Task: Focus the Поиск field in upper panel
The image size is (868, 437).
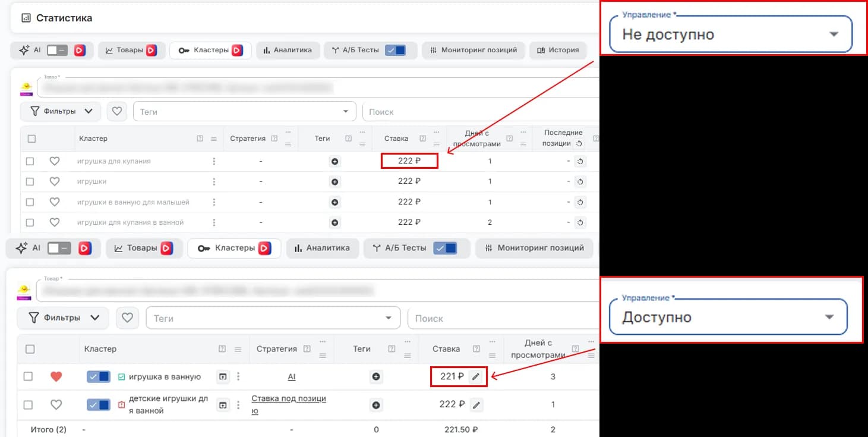Action: [481, 111]
